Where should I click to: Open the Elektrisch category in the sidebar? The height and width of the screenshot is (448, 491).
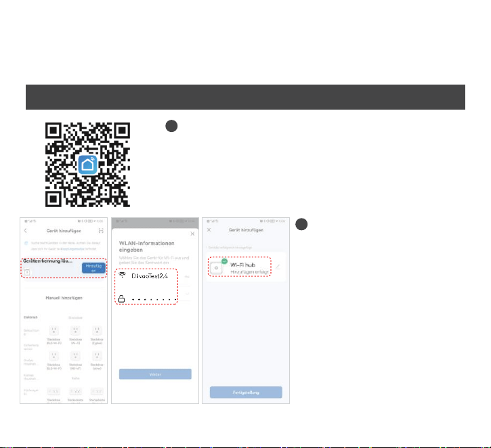coord(30,317)
